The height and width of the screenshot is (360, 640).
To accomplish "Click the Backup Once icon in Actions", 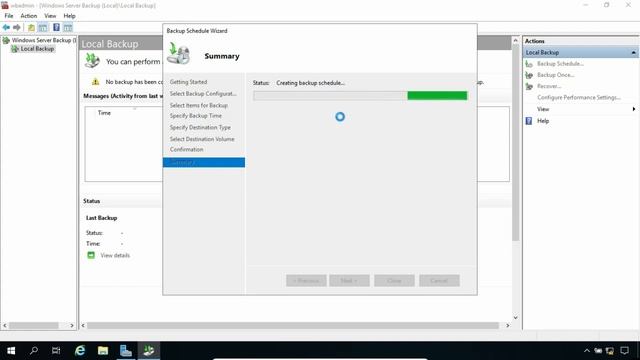I will (529, 75).
